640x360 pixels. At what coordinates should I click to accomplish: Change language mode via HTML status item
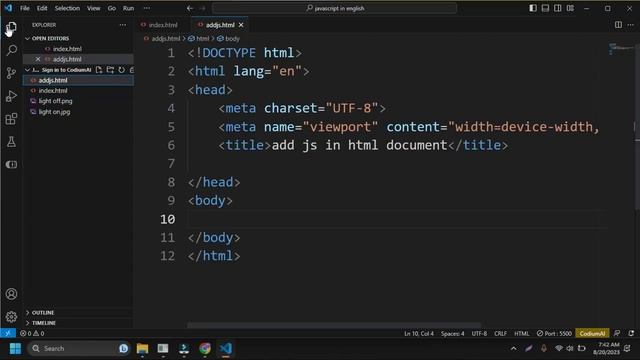(521, 333)
